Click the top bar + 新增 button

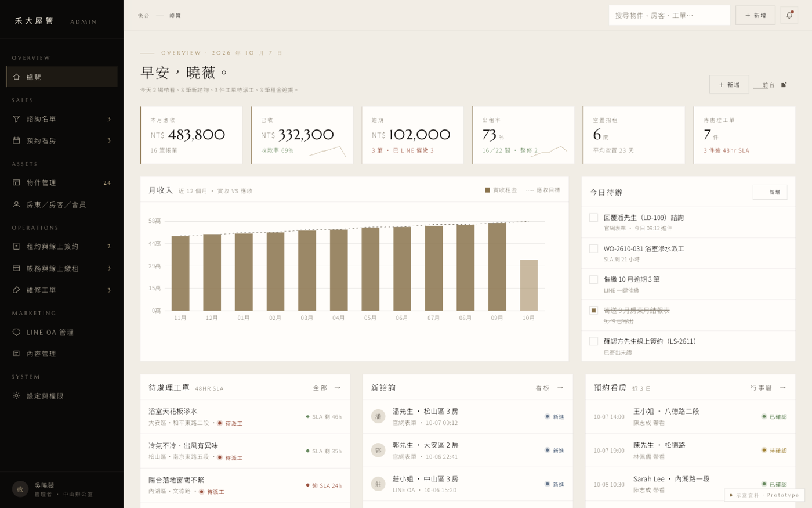tap(755, 15)
